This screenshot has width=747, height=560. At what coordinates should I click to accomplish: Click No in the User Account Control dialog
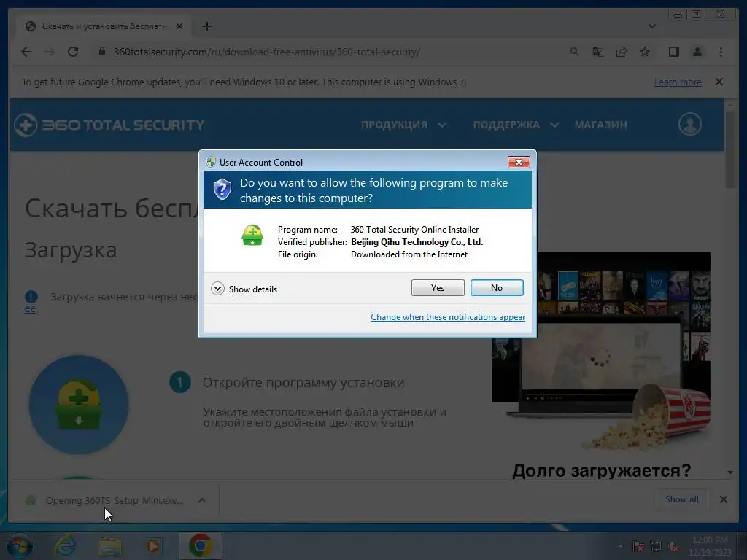(x=496, y=287)
